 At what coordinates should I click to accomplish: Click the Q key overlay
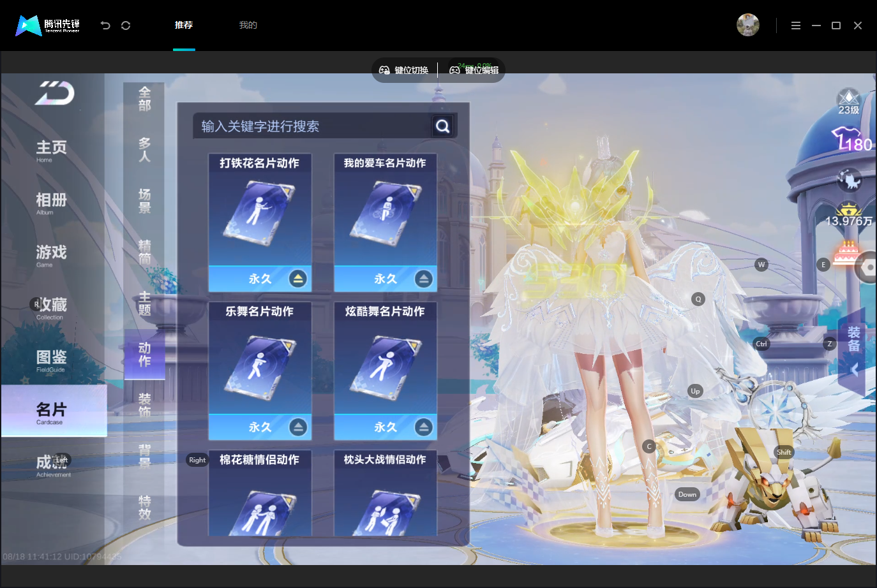pyautogui.click(x=698, y=299)
